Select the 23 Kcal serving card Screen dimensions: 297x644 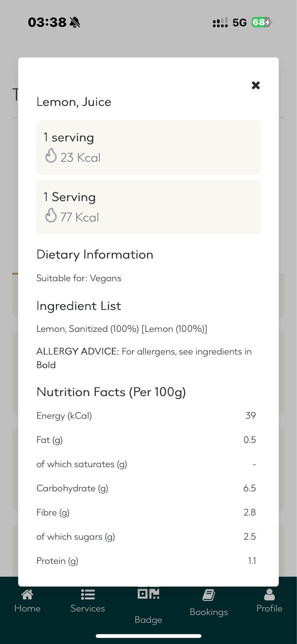(148, 147)
